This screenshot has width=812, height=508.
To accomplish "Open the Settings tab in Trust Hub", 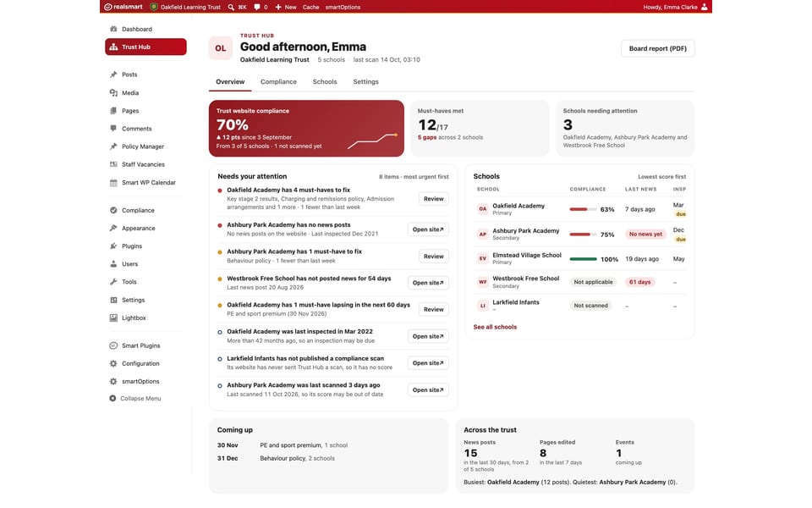I will point(365,82).
